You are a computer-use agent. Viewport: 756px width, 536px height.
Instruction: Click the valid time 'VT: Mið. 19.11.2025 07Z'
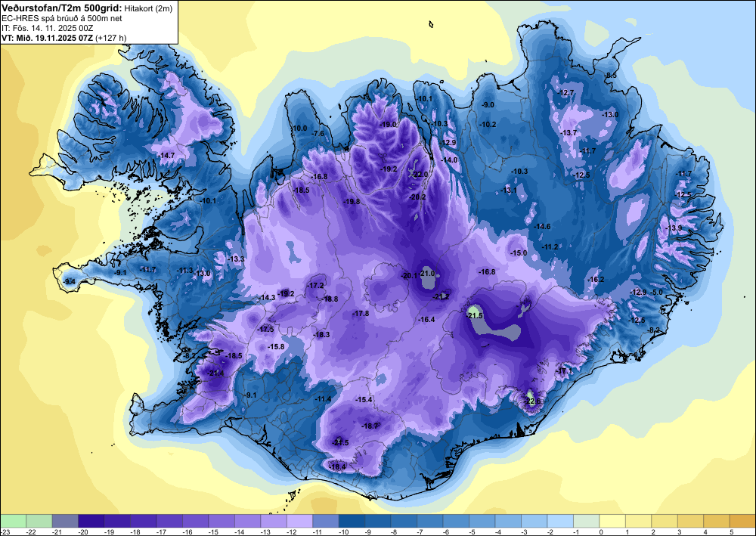47,38
